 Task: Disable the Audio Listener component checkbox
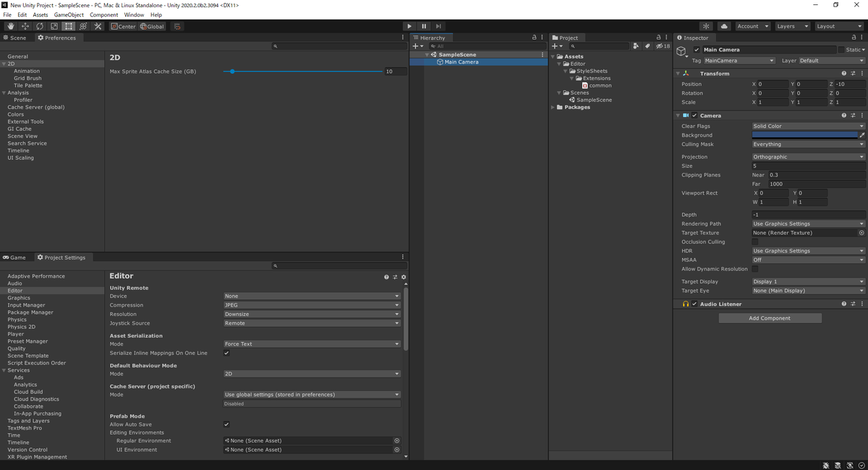click(694, 304)
